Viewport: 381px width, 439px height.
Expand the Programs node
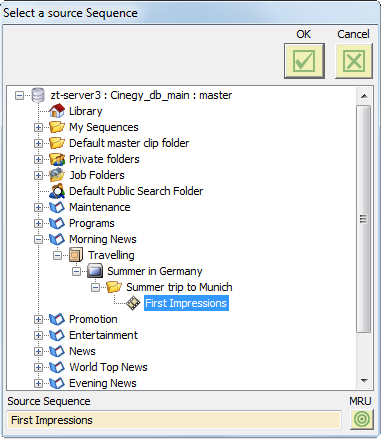[x=38, y=223]
